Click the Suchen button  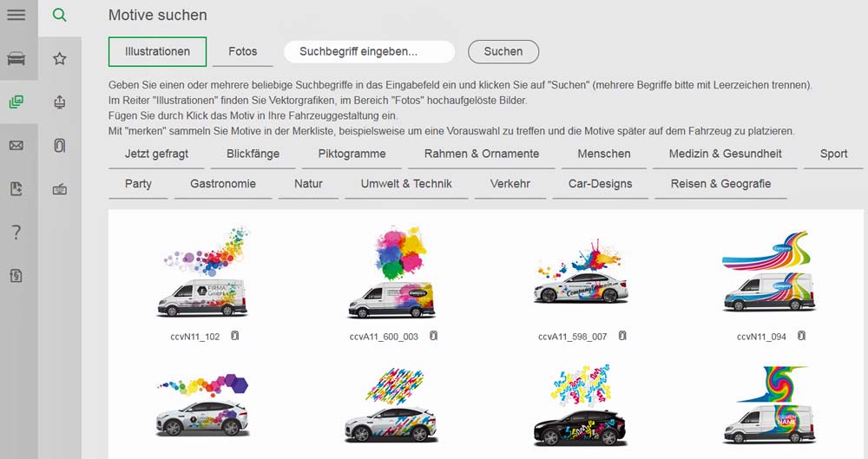coord(503,51)
